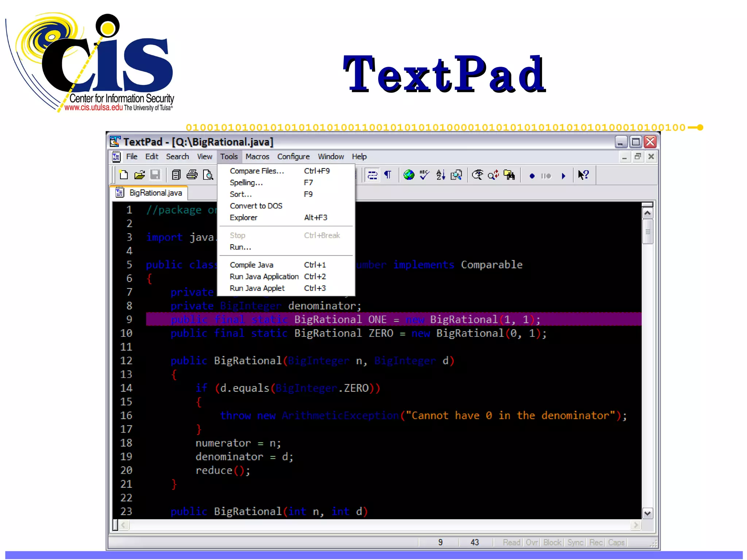The height and width of the screenshot is (560, 747).
Task: Click the Find in Files binoculars icon
Action: (509, 175)
